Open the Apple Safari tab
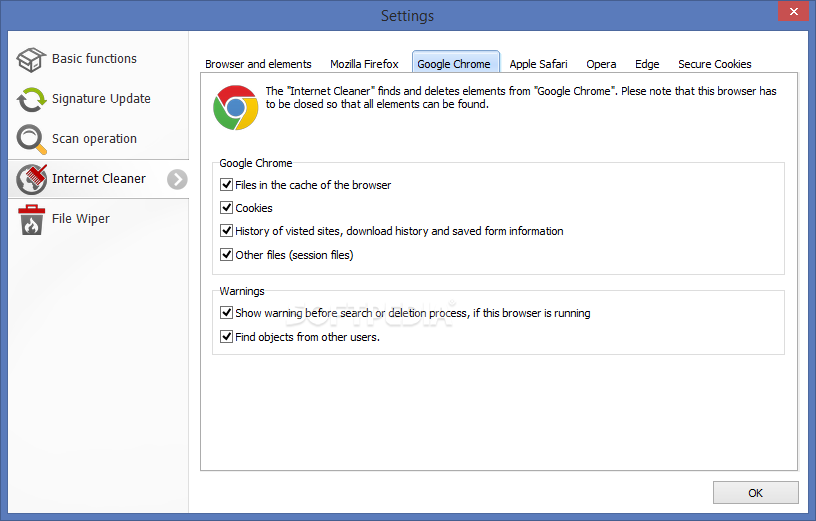Screen dimensions: 816x521 coord(539,64)
